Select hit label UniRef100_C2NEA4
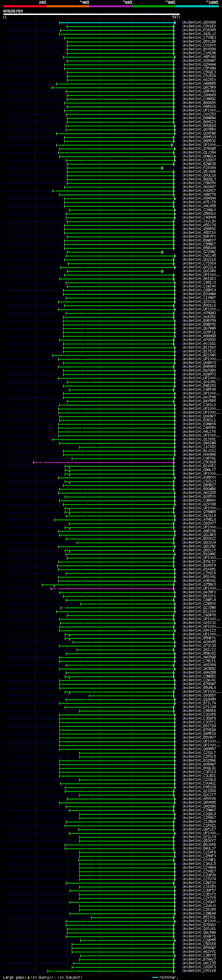 click(199, 913)
